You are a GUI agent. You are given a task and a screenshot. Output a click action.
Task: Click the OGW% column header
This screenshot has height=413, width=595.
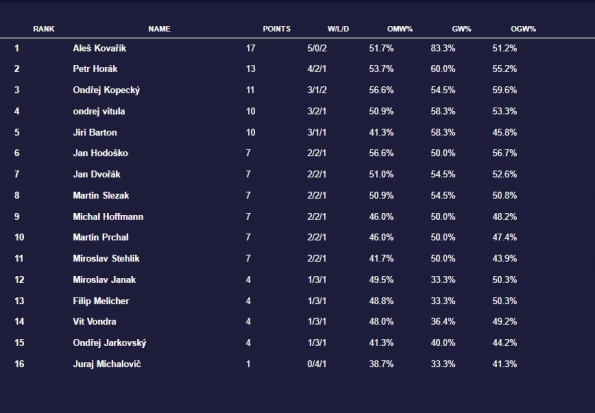tap(523, 29)
